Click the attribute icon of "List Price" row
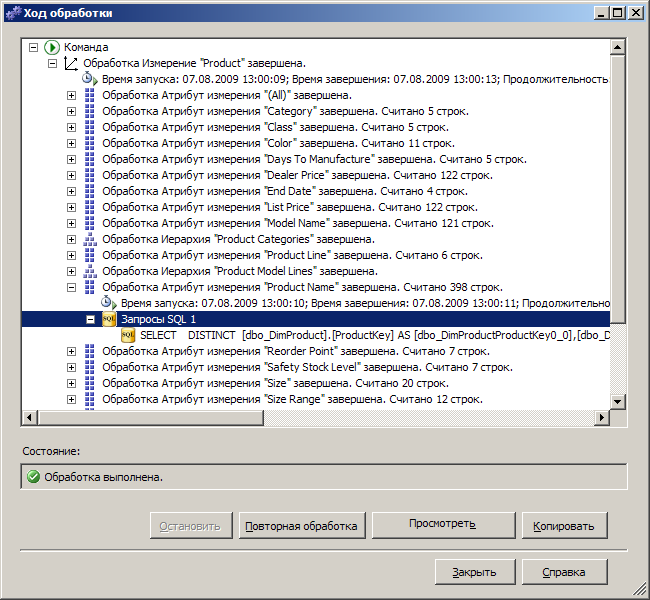The width and height of the screenshot is (650, 600). pos(90,207)
